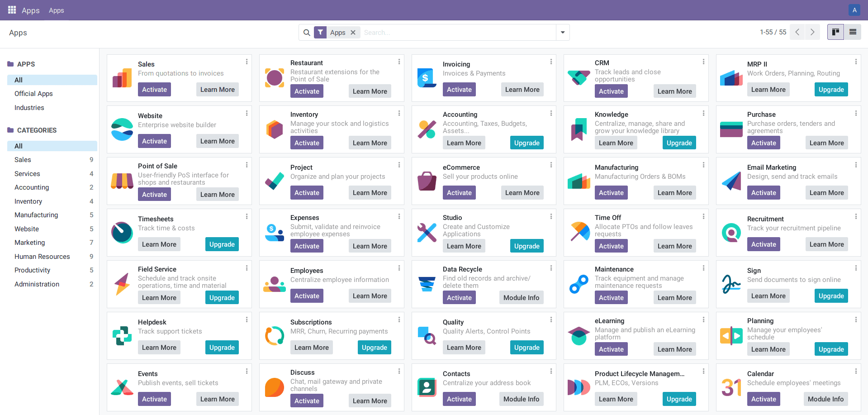Click the Sign signature app icon

click(731, 284)
